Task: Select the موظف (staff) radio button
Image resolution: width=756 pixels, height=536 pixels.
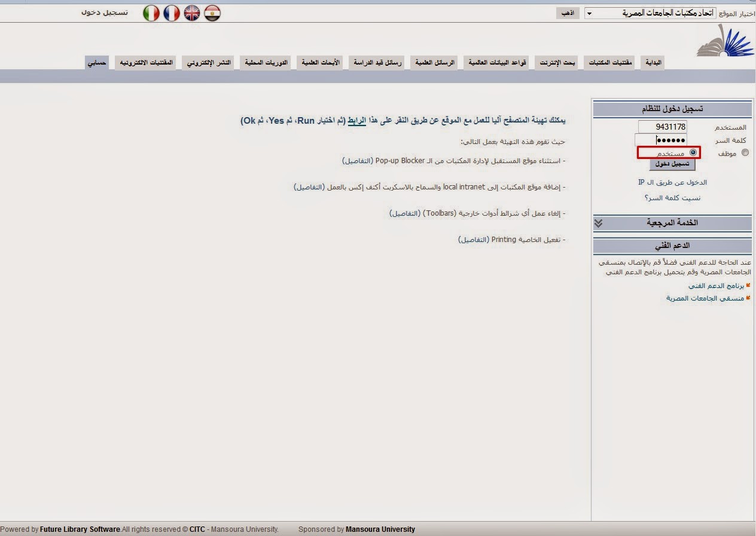Action: [745, 152]
